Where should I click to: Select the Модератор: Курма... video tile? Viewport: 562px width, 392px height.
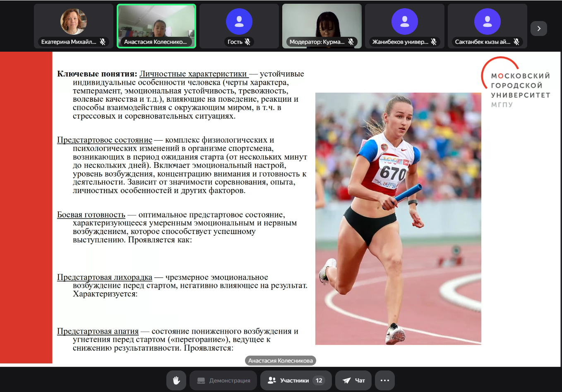point(322,23)
